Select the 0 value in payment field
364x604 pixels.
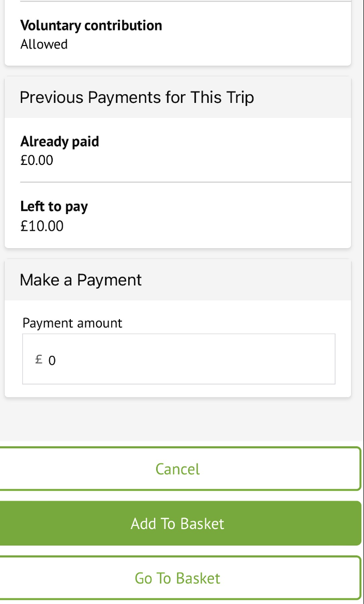click(x=52, y=360)
